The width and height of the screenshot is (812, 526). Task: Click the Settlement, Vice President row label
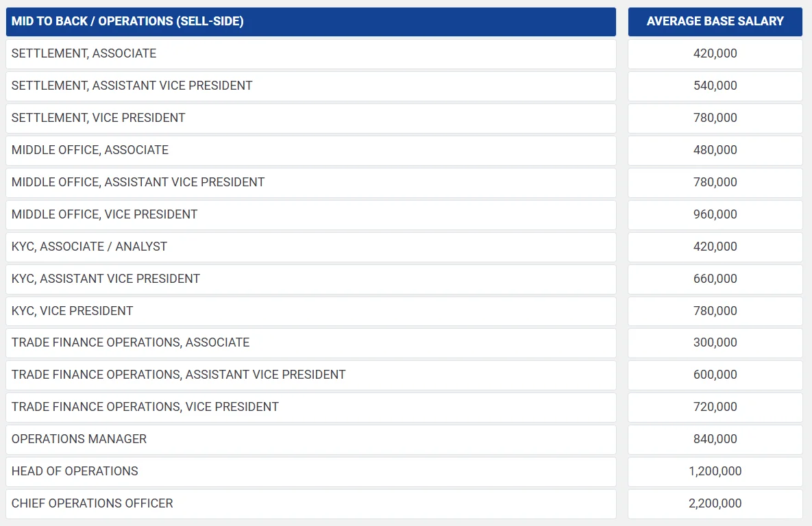pyautogui.click(x=99, y=118)
